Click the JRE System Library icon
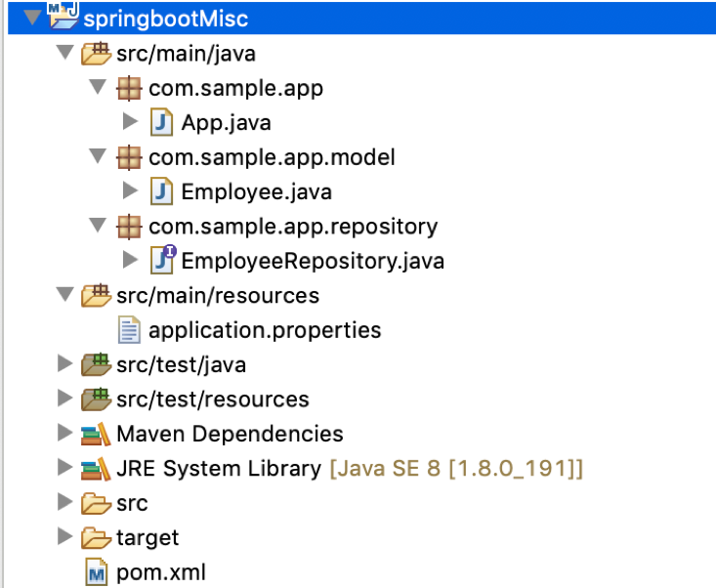The width and height of the screenshot is (716, 588). point(96,469)
